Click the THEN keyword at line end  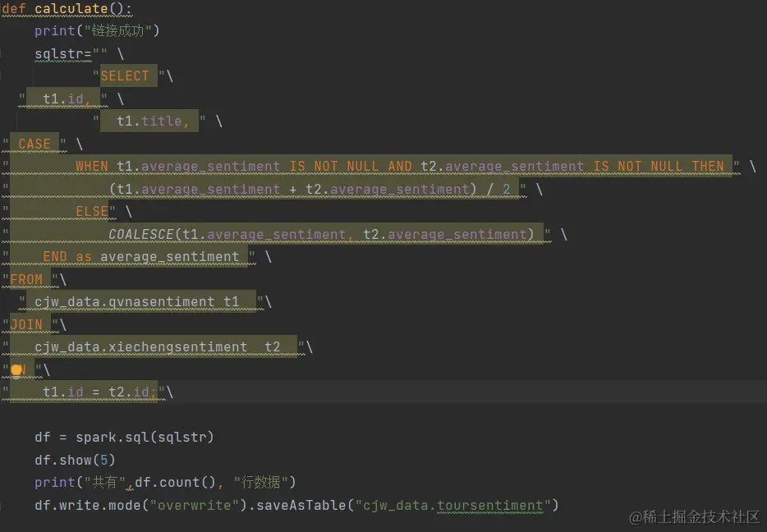(x=708, y=166)
